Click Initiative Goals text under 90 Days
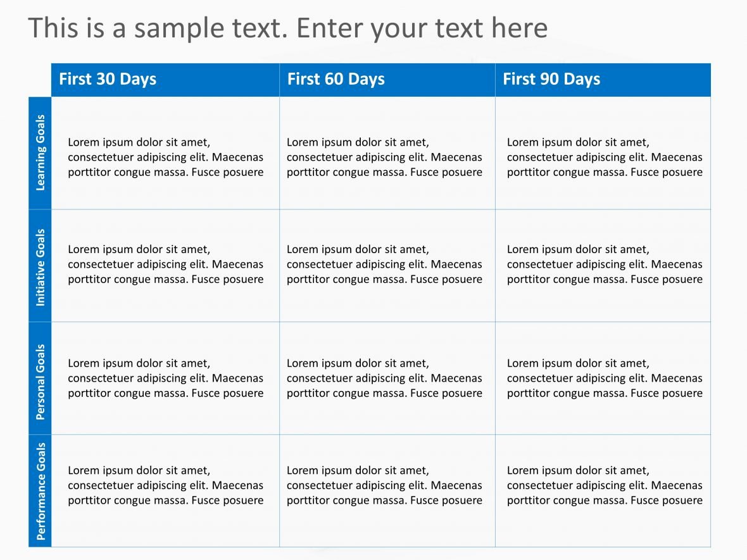Image resolution: width=747 pixels, height=560 pixels. click(x=605, y=264)
